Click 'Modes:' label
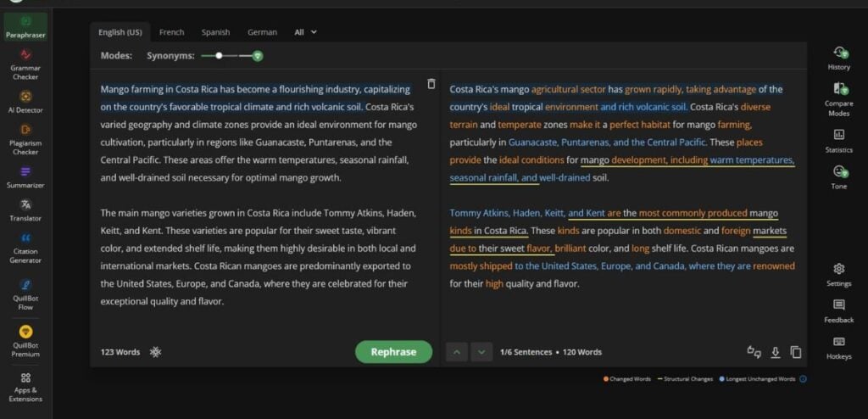868x419 pixels. (116, 55)
